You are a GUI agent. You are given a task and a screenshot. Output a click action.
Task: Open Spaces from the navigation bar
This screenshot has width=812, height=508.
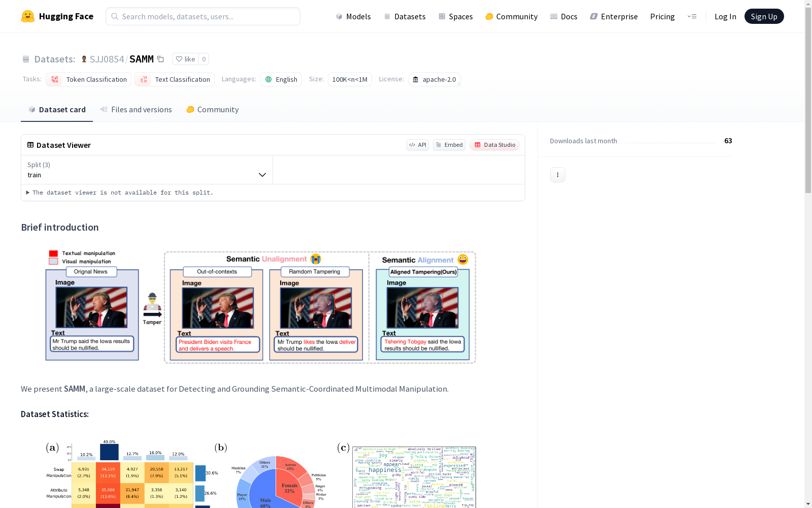coord(455,16)
